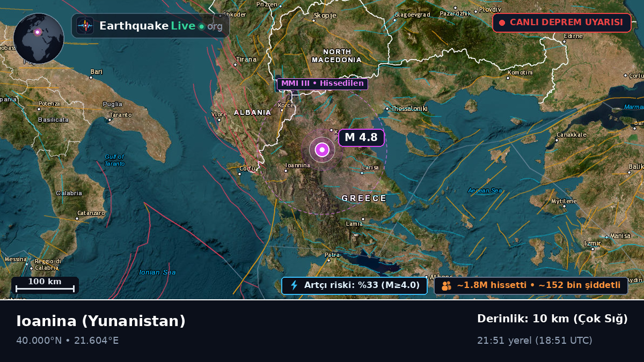Click the Earthquake Live compass logo icon
Screen dimensions: 644x362
[x=85, y=26]
